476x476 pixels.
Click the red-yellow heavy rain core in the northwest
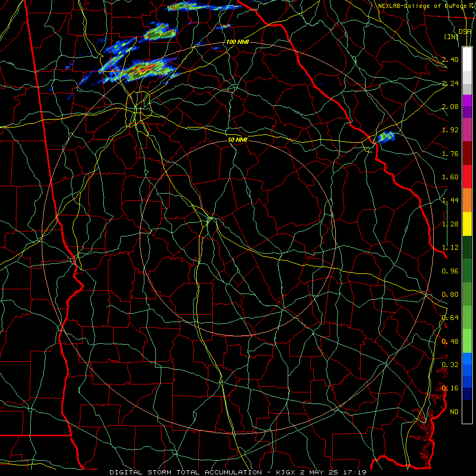(146, 69)
